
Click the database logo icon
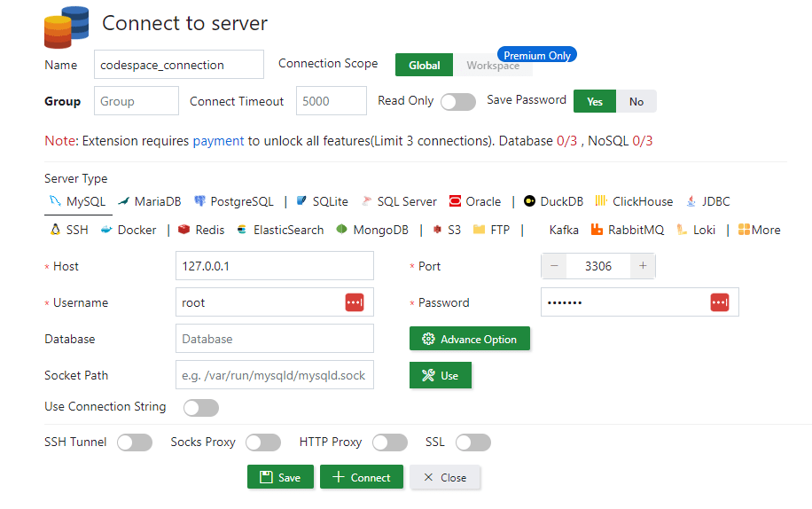66,27
